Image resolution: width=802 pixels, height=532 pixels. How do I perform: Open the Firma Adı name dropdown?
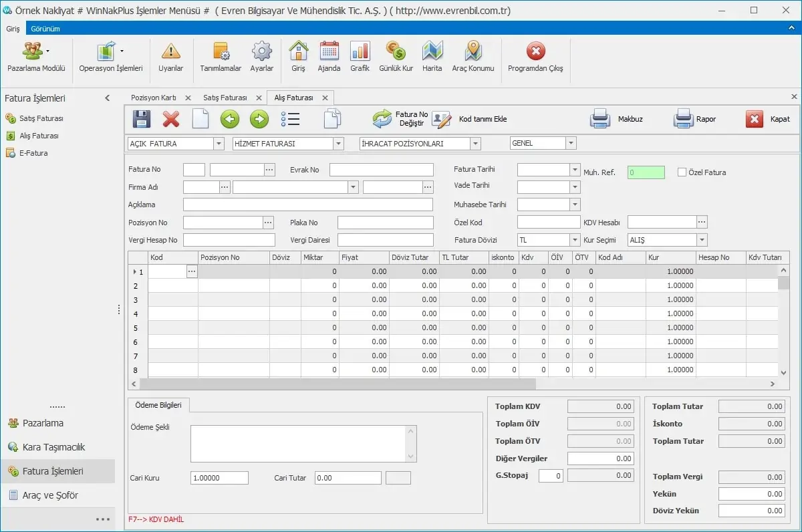pyautogui.click(x=354, y=187)
